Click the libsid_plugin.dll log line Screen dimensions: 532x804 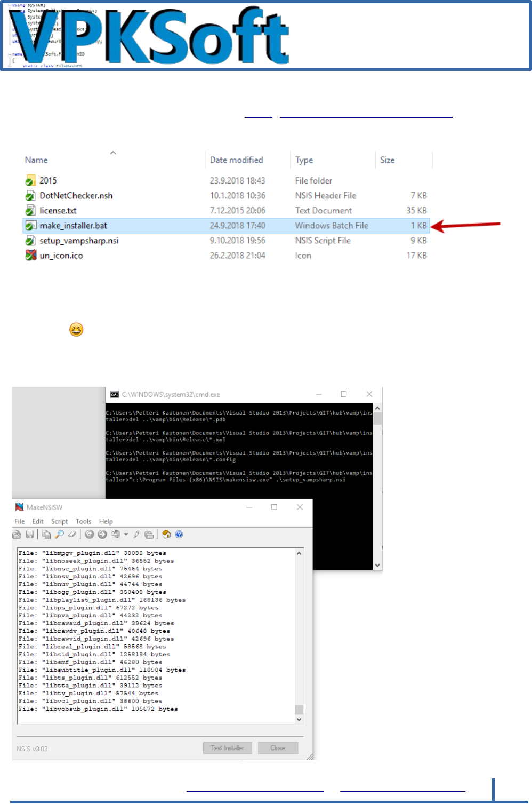(94, 654)
